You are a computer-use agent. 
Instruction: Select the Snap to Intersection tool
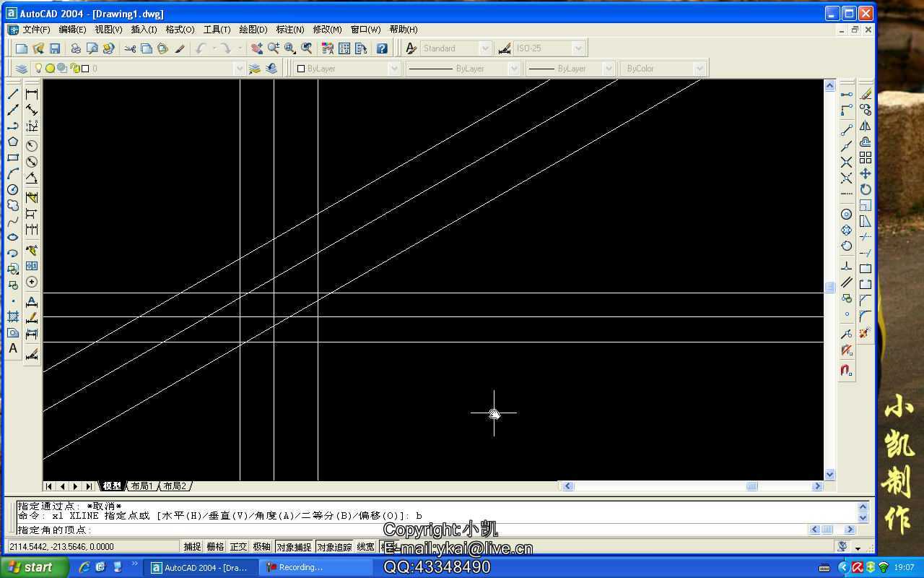click(846, 162)
